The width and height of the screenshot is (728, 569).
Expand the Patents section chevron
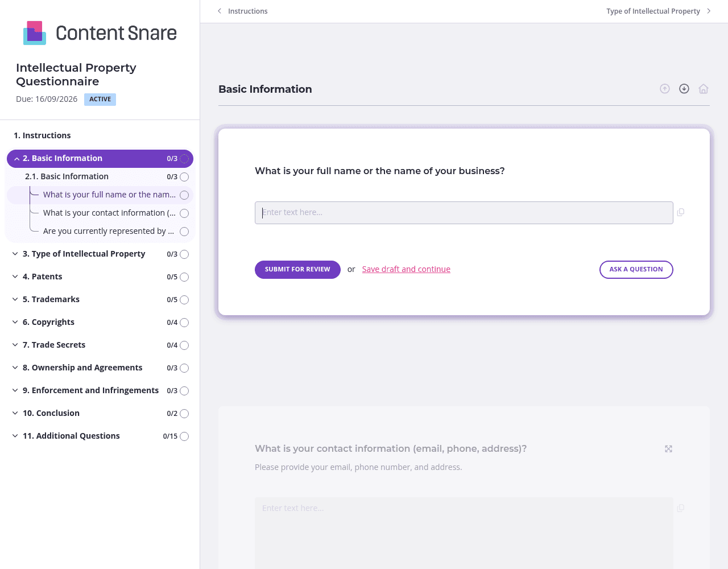[x=15, y=277]
